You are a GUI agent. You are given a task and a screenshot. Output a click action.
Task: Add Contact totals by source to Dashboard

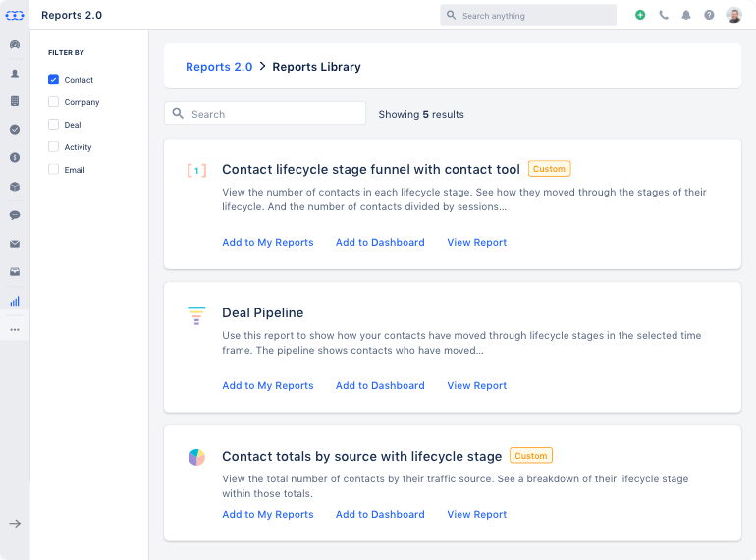pos(380,514)
